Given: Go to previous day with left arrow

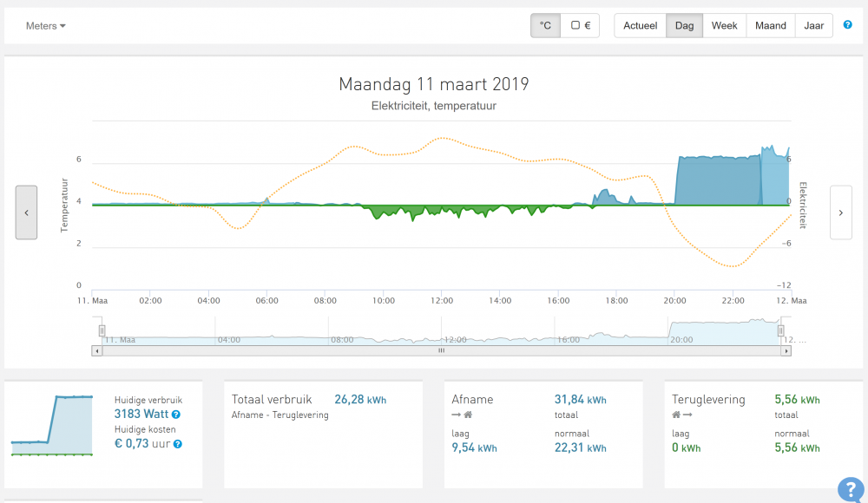Looking at the screenshot, I should 26,212.
